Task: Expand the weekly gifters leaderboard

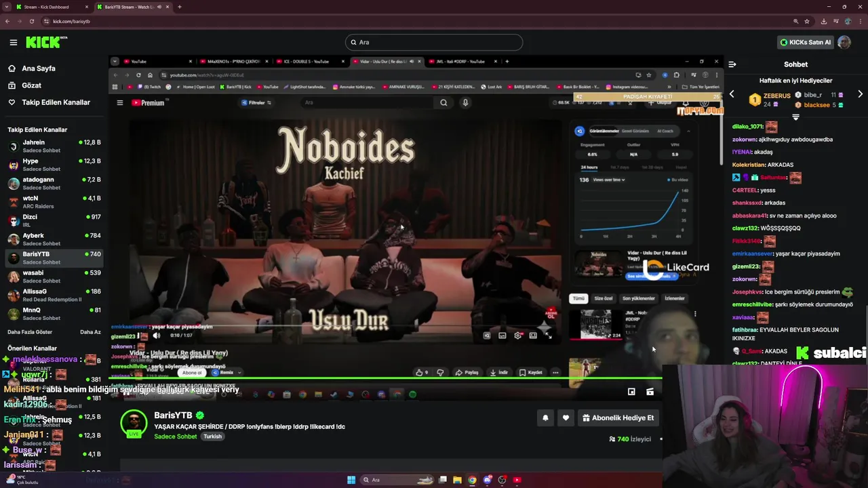Action: tap(795, 117)
